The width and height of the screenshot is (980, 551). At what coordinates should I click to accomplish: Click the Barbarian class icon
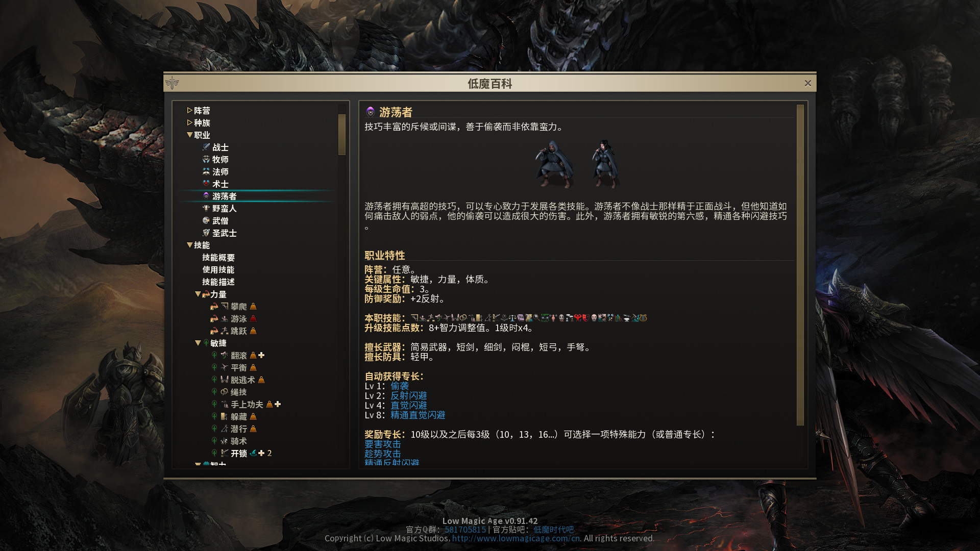tap(206, 208)
